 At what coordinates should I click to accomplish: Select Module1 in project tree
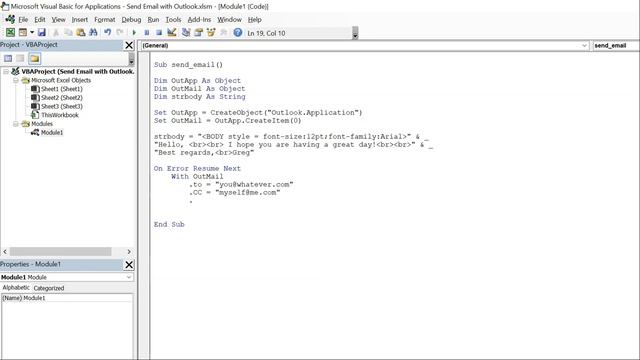pos(52,132)
